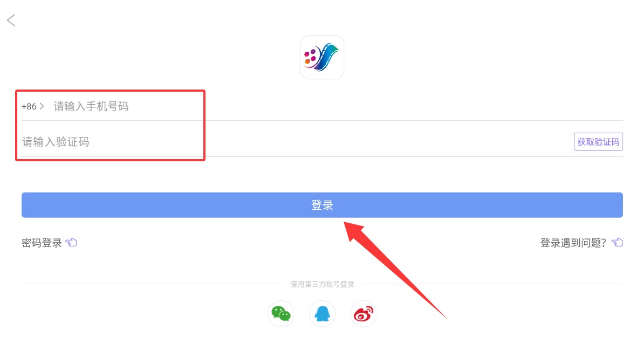The width and height of the screenshot is (644, 350).
Task: Log in with the WeChat icon
Action: pyautogui.click(x=281, y=314)
